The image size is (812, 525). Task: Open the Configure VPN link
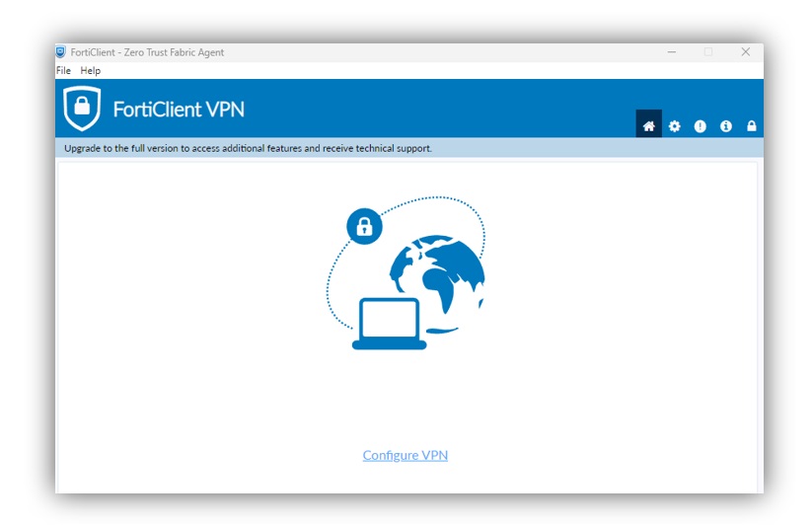(405, 455)
